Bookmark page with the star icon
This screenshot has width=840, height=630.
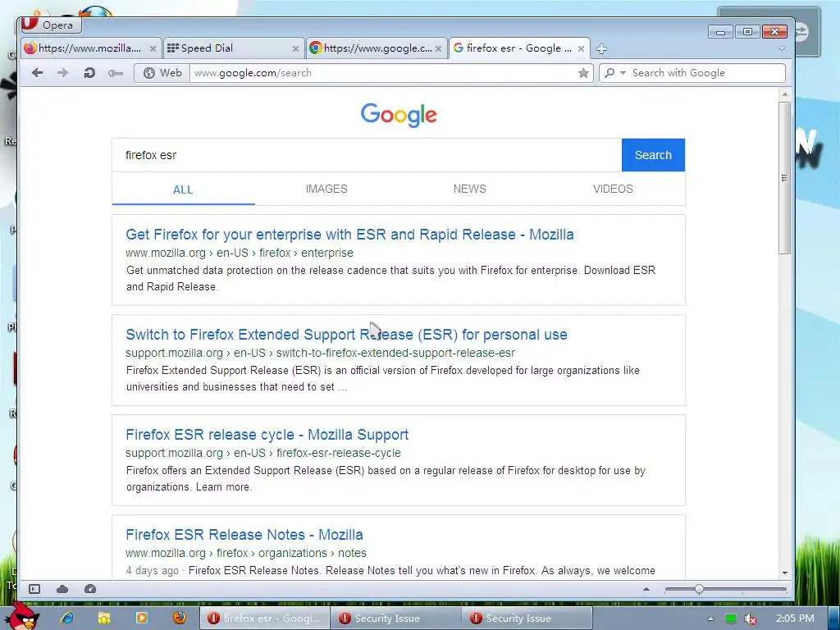[x=583, y=73]
